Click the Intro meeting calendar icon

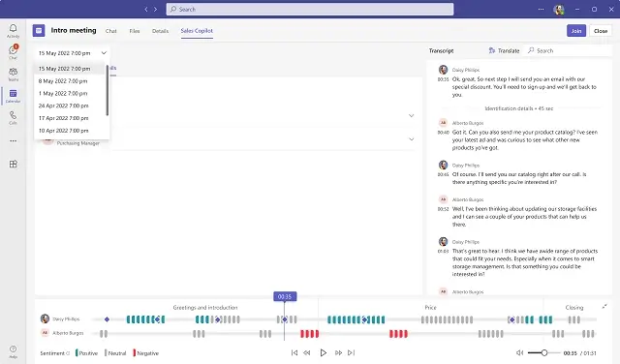coord(39,30)
